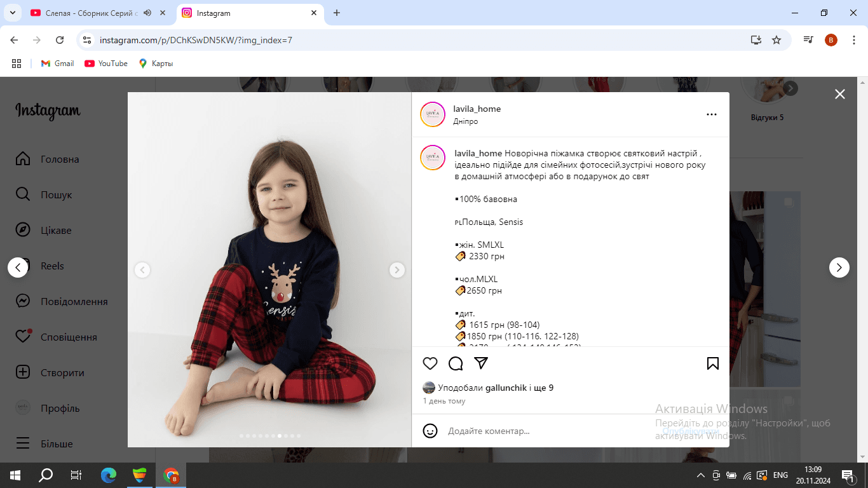868x488 pixels.
Task: Open the Windows Start menu
Action: tap(15, 475)
